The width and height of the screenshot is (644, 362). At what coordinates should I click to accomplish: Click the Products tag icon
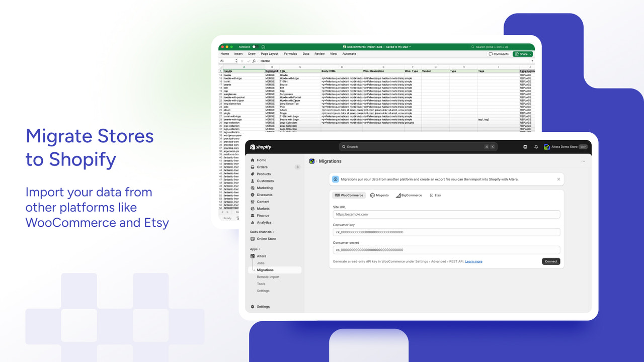click(253, 174)
